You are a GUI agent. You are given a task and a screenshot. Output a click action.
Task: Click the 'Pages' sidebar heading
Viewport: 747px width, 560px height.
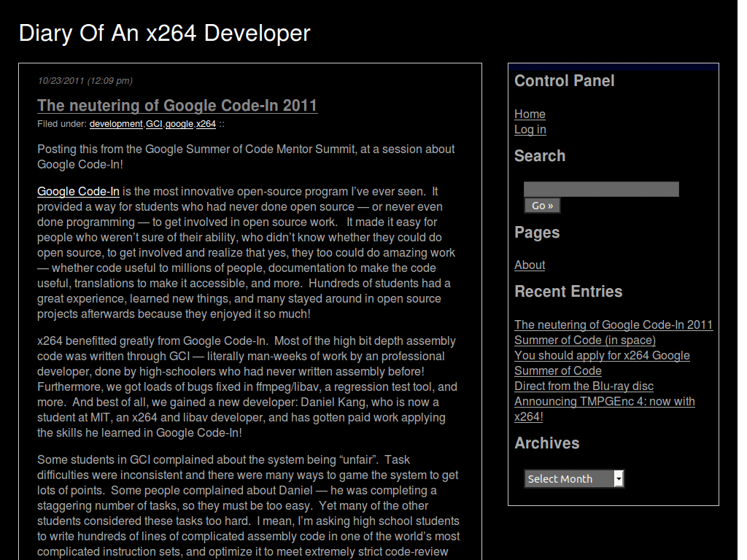point(537,233)
